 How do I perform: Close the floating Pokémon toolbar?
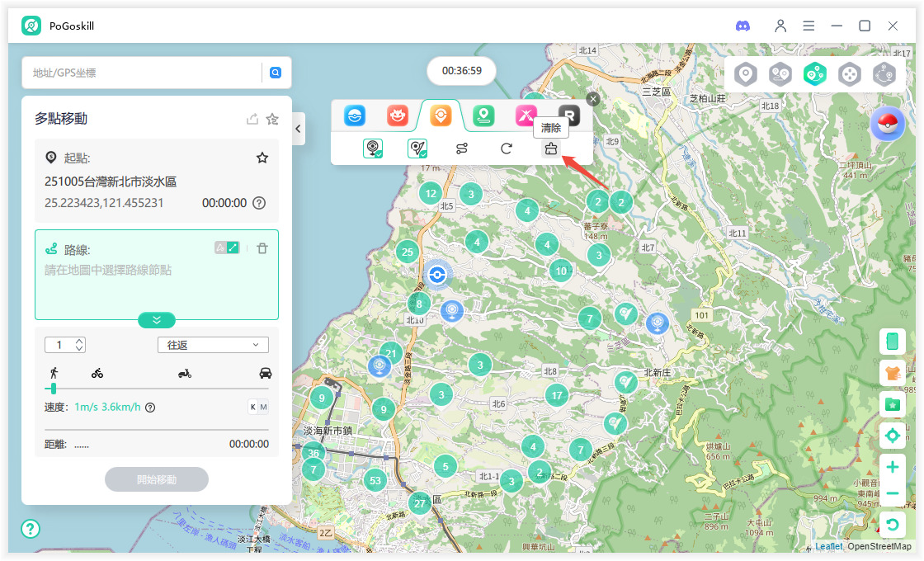[593, 99]
